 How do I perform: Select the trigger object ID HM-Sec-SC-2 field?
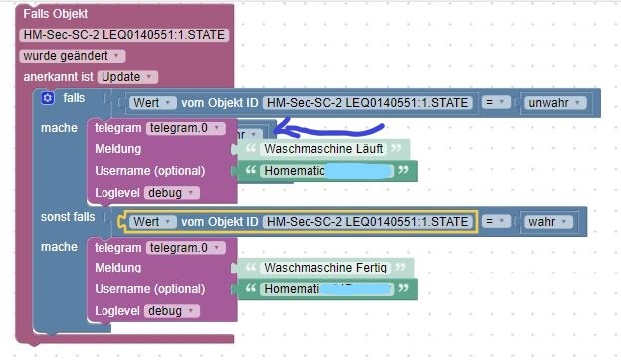tap(123, 35)
